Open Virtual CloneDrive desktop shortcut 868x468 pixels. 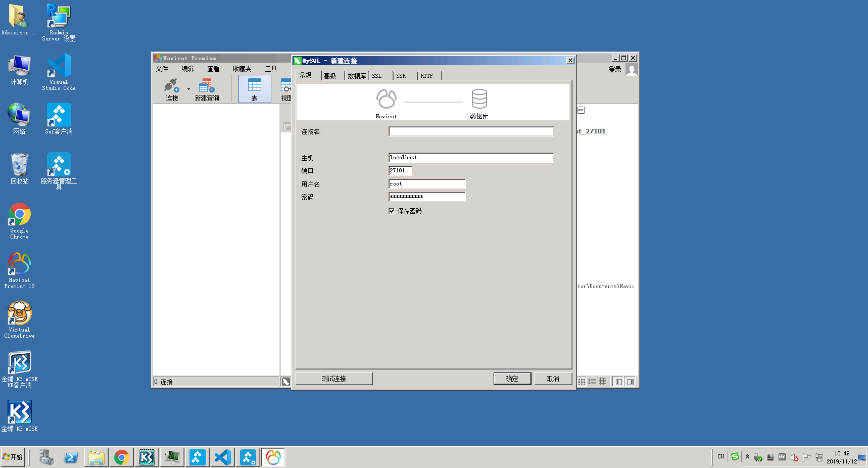pyautogui.click(x=19, y=320)
